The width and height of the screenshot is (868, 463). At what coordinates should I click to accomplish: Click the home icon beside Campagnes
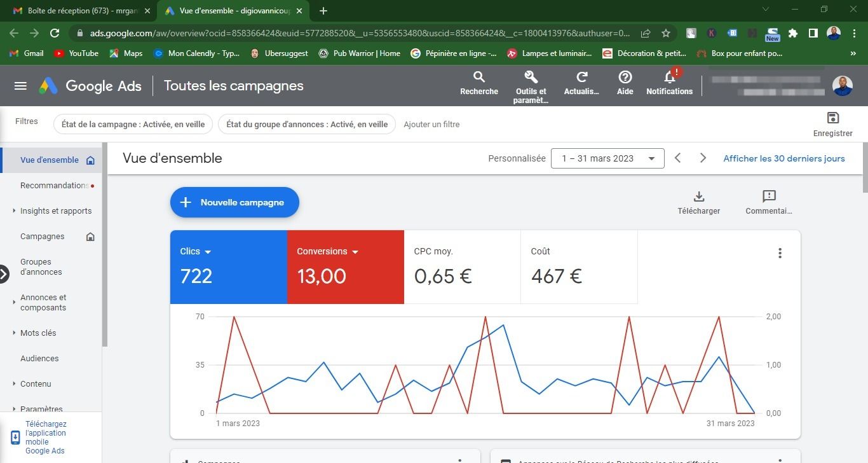tap(90, 237)
